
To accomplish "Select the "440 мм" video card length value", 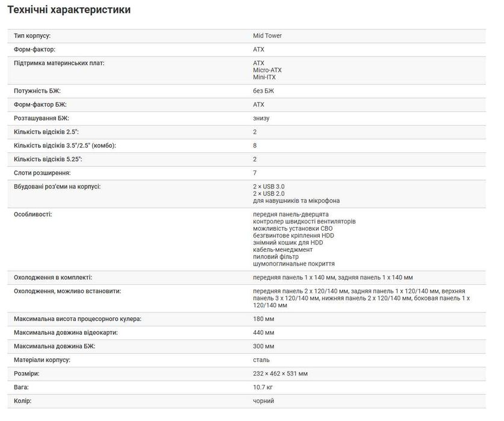I will point(264,332).
